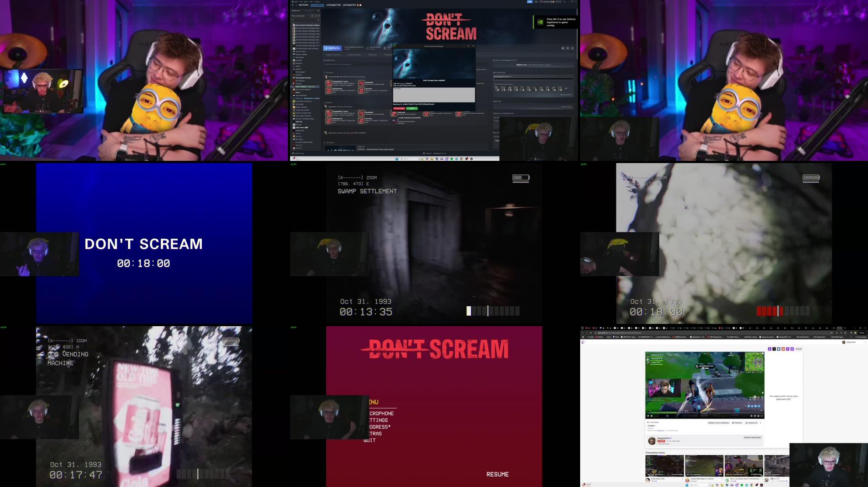Click the GeForce Experience overlay notification

[x=556, y=22]
